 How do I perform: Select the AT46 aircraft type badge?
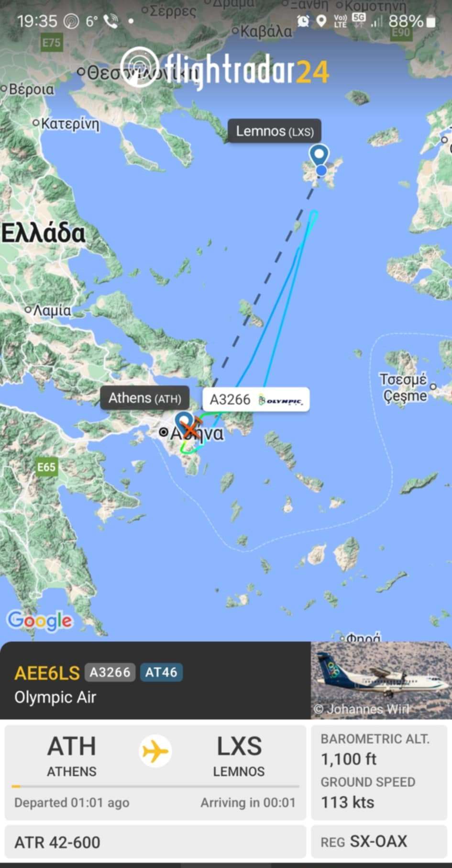pyautogui.click(x=161, y=672)
